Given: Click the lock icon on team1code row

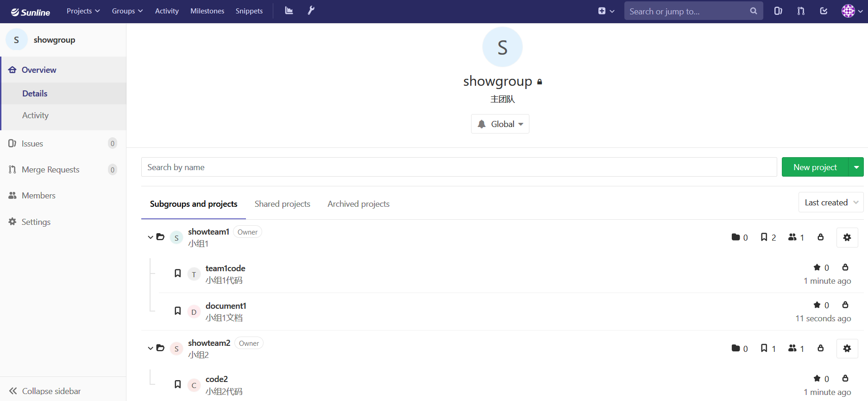Looking at the screenshot, I should coord(845,267).
